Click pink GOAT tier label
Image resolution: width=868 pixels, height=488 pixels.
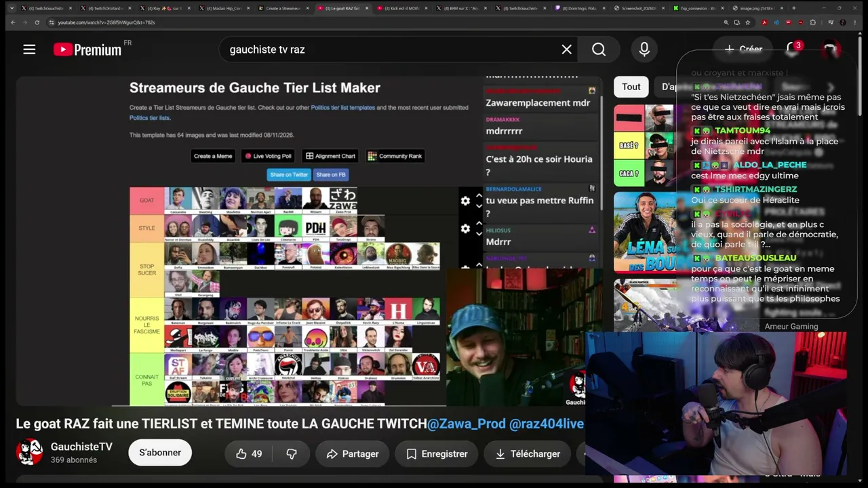point(146,200)
